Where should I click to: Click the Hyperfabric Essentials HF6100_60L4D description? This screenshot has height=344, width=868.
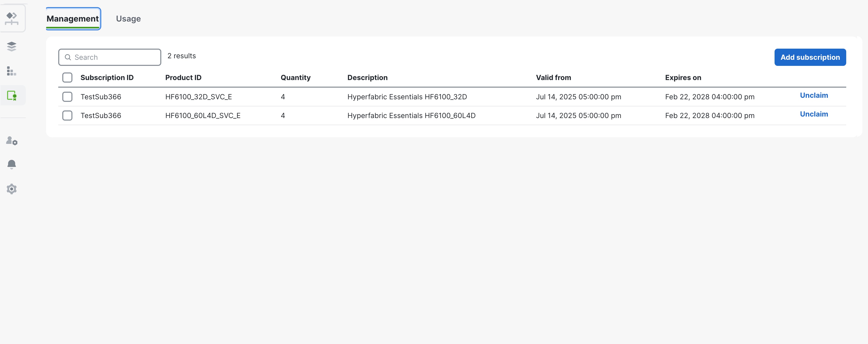point(411,115)
